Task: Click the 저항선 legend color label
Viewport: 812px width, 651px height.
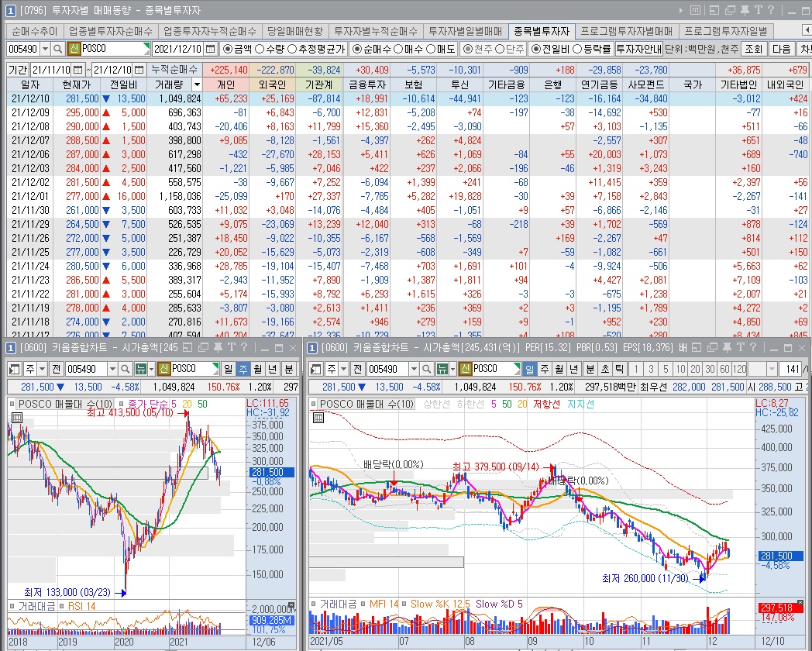Action: click(x=546, y=404)
